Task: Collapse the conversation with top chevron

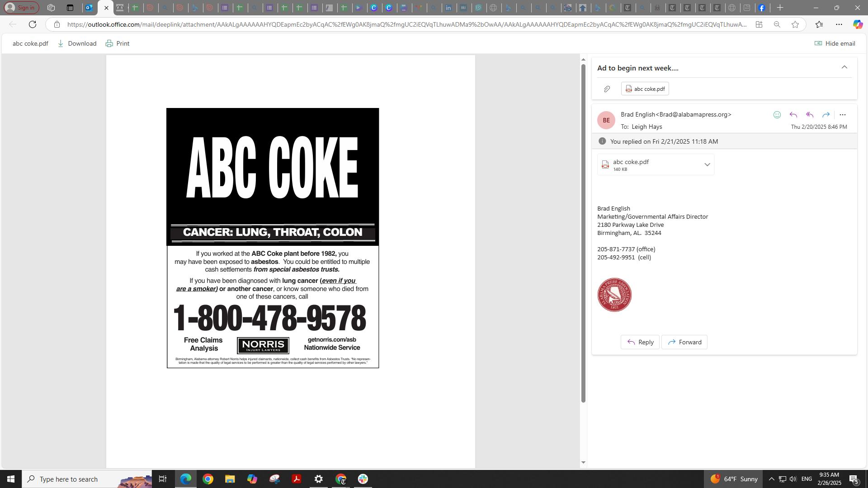Action: (844, 67)
